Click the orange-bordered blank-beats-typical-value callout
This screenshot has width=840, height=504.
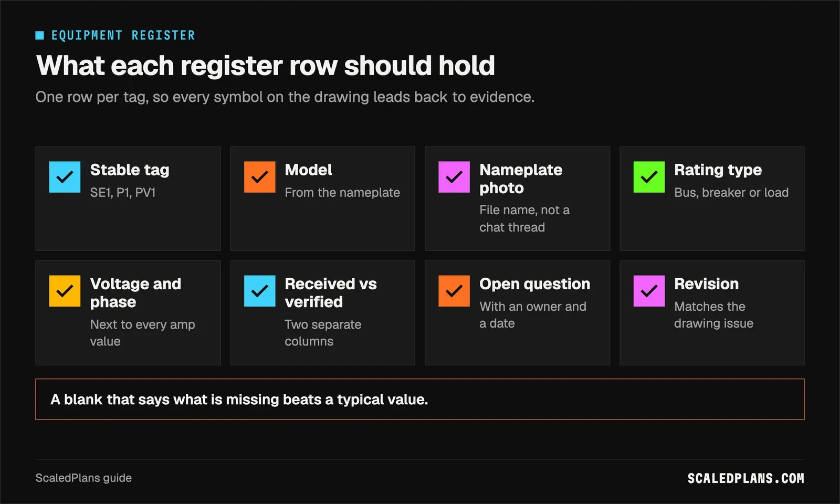pyautogui.click(x=420, y=400)
